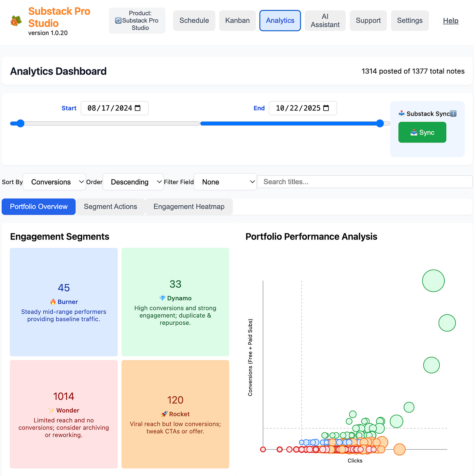Click the rocket icon on Rocket card
The height and width of the screenshot is (476, 474).
(164, 414)
